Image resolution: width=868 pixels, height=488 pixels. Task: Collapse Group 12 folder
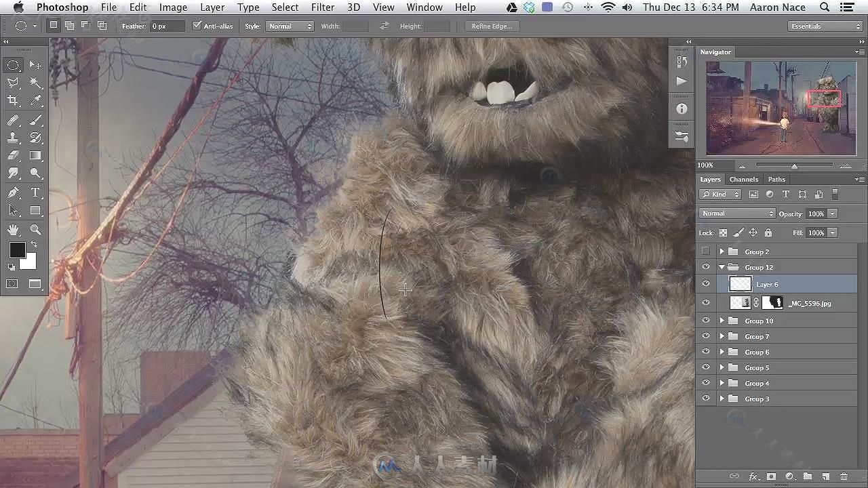(722, 267)
